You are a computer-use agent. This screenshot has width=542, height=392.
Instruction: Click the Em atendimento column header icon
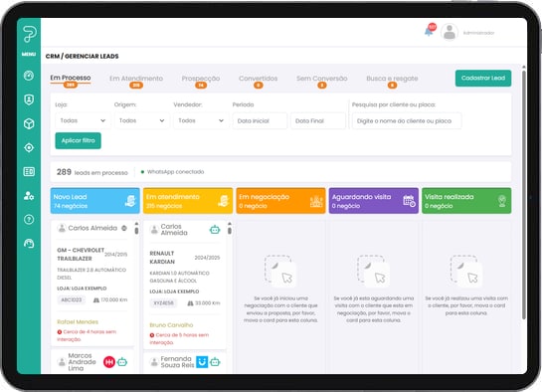(224, 201)
